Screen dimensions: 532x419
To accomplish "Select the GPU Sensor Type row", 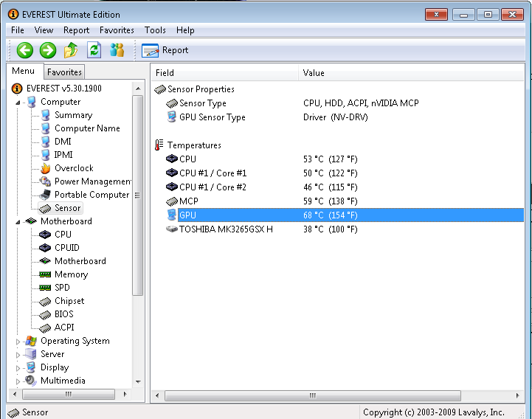I will [338, 117].
